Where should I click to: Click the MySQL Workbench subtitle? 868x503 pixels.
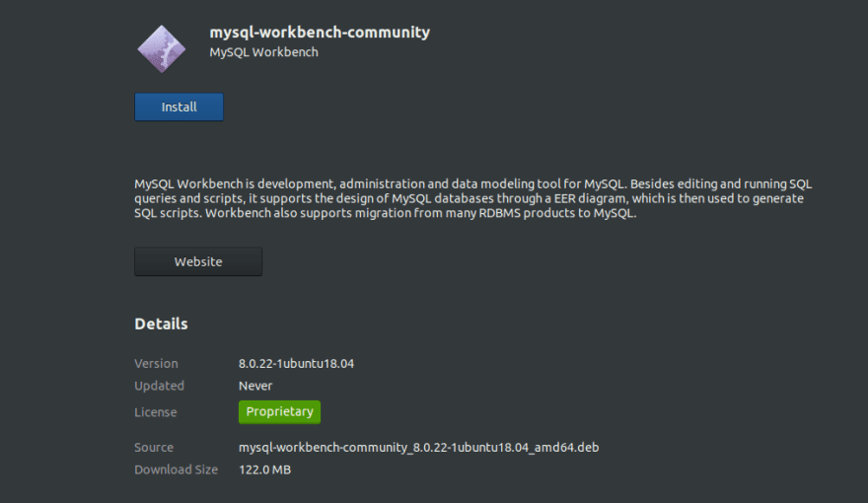263,52
